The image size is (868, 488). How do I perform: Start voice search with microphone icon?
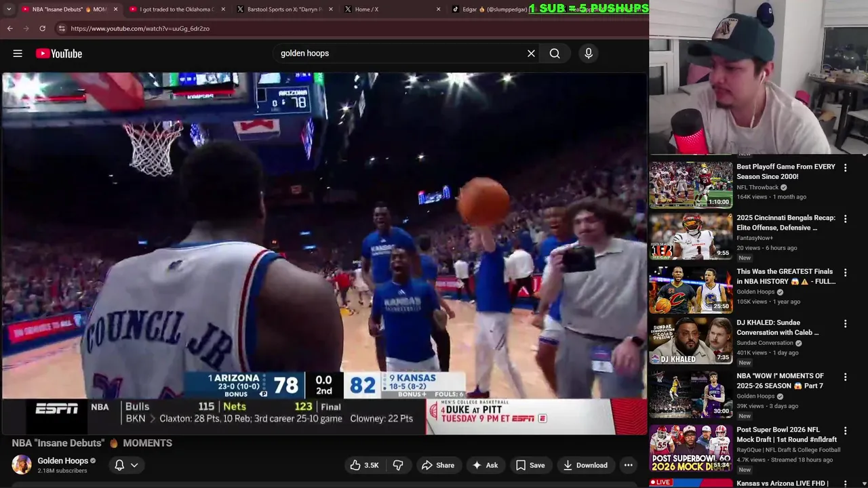589,54
